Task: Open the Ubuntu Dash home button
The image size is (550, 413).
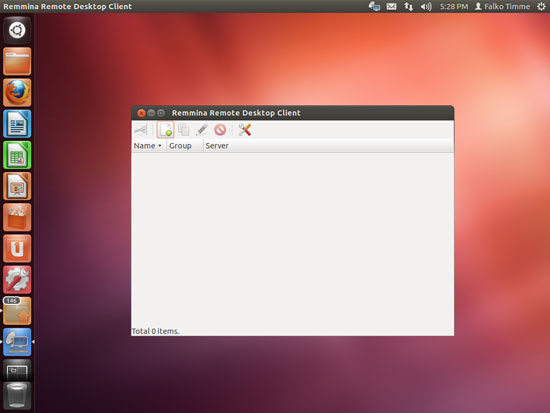Action: point(17,30)
